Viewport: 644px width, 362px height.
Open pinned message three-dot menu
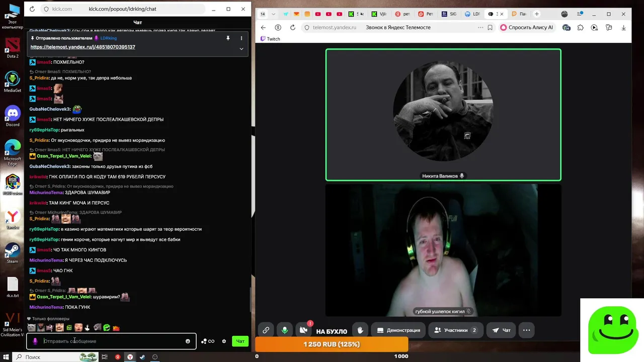pyautogui.click(x=242, y=38)
